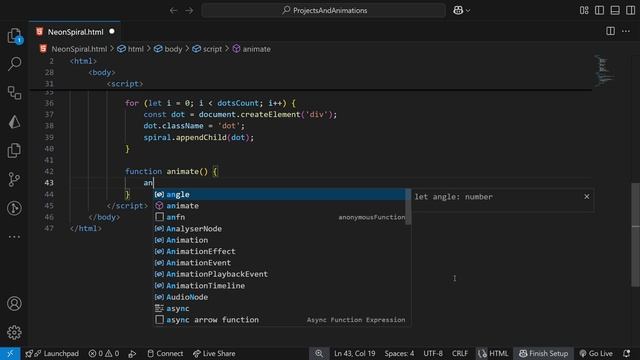
Task: Open Customize Layout icon
Action: [584, 11]
